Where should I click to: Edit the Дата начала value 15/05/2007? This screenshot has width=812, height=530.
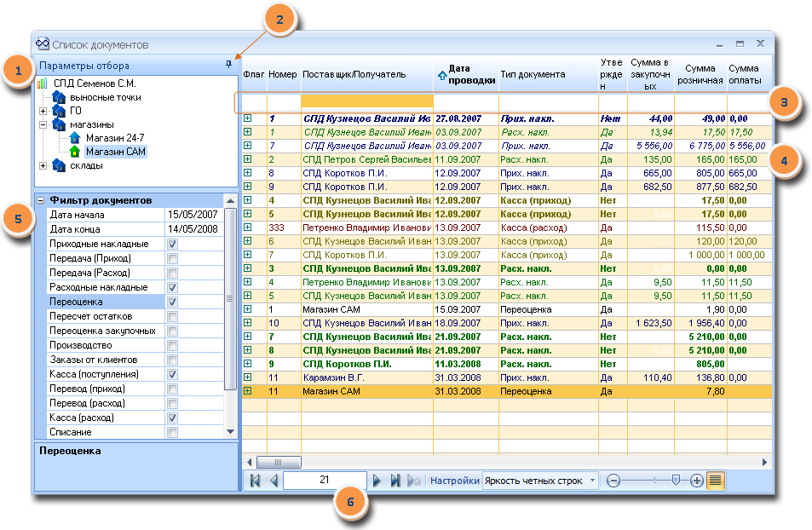tap(193, 215)
